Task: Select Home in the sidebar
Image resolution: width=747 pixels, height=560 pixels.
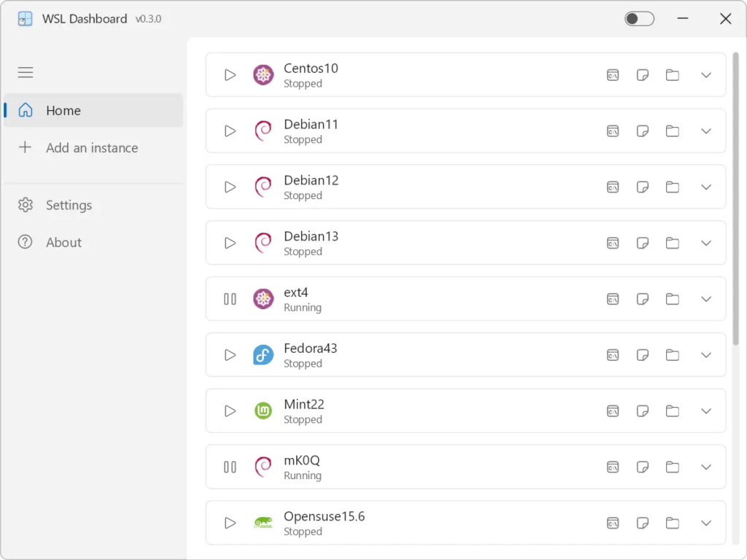Action: (x=63, y=110)
